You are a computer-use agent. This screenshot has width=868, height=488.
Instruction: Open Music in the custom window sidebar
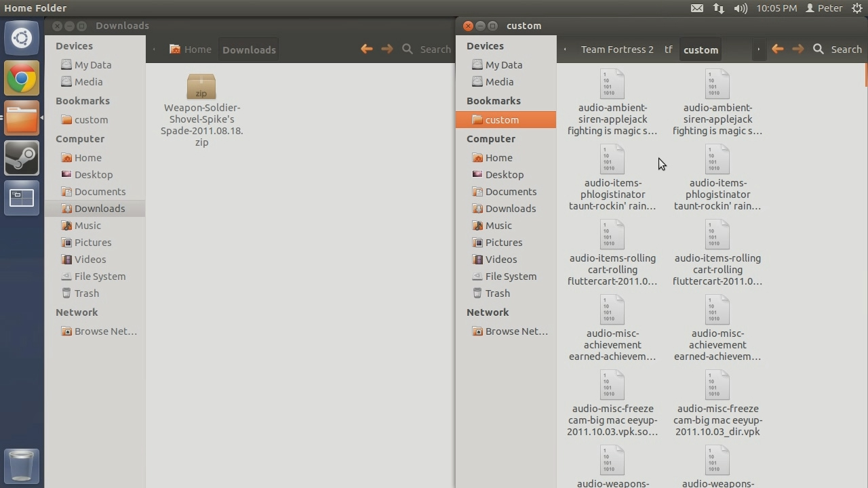(498, 226)
